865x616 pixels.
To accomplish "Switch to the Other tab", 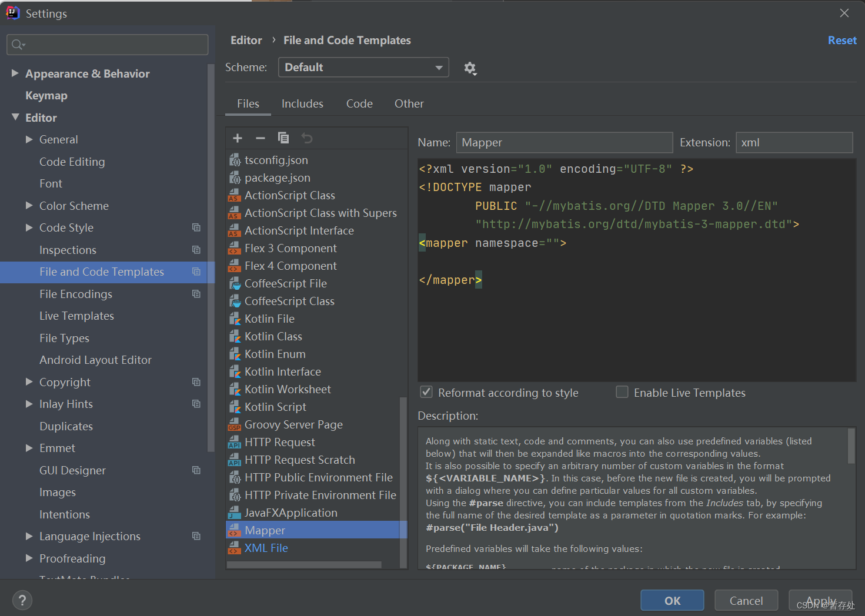I will [x=409, y=104].
